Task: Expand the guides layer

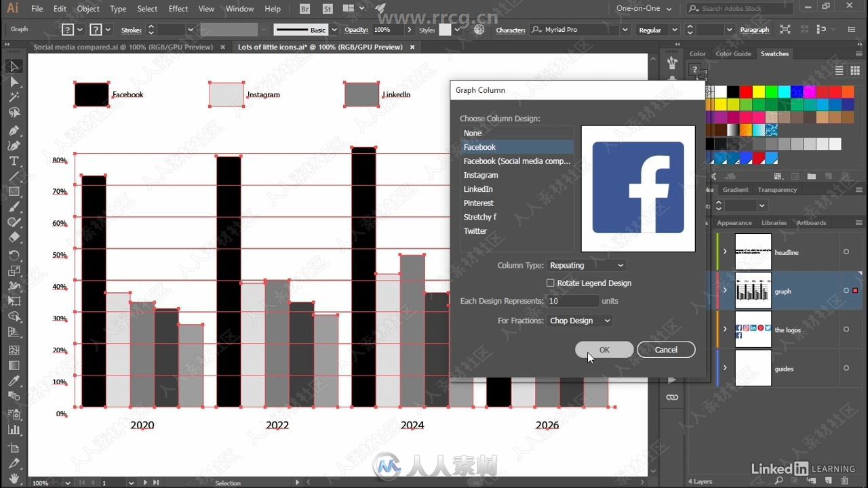Action: [x=725, y=368]
